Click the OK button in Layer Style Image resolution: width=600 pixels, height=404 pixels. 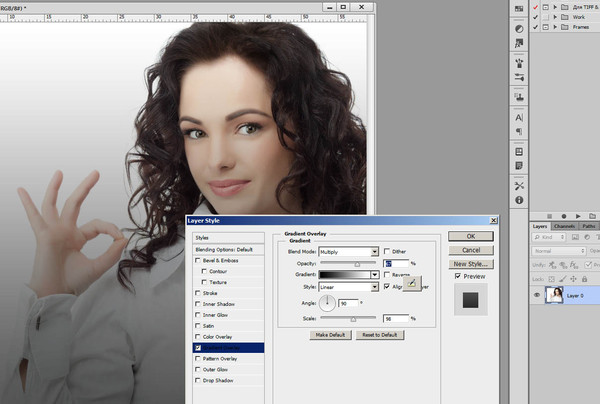point(471,236)
